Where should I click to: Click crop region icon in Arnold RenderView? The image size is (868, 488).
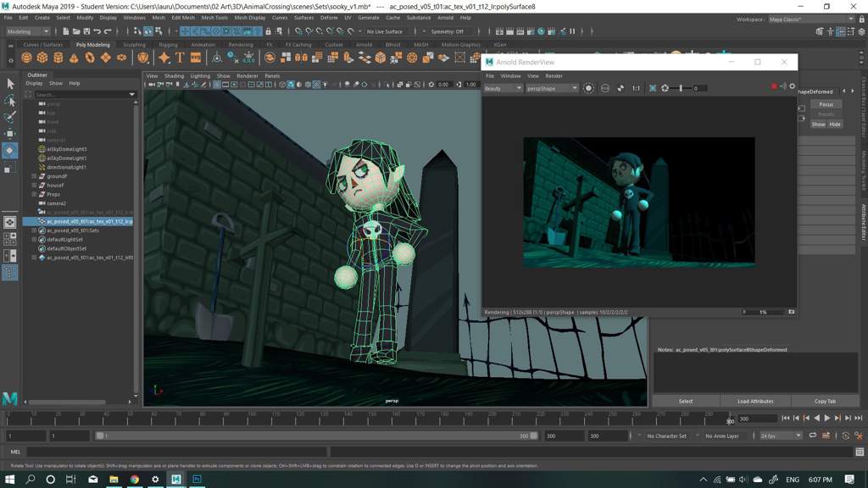coord(653,88)
